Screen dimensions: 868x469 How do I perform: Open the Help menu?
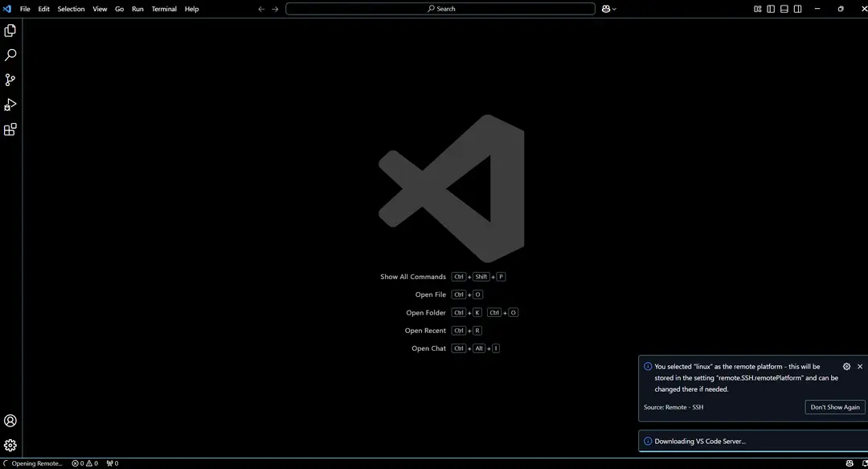191,9
